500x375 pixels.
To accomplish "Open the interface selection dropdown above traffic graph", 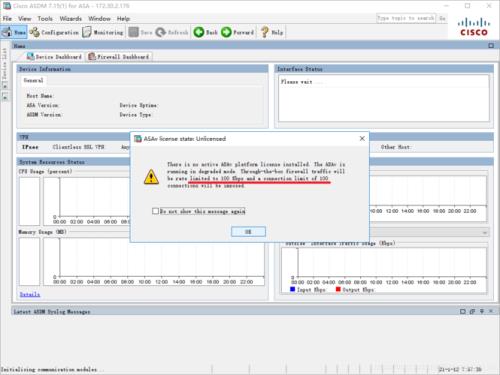I will coord(485,232).
